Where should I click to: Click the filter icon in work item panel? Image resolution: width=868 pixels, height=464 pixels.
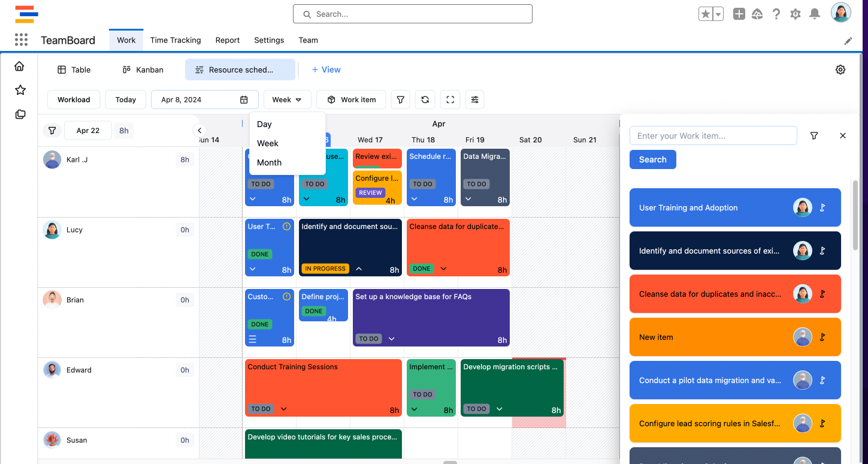click(x=814, y=136)
